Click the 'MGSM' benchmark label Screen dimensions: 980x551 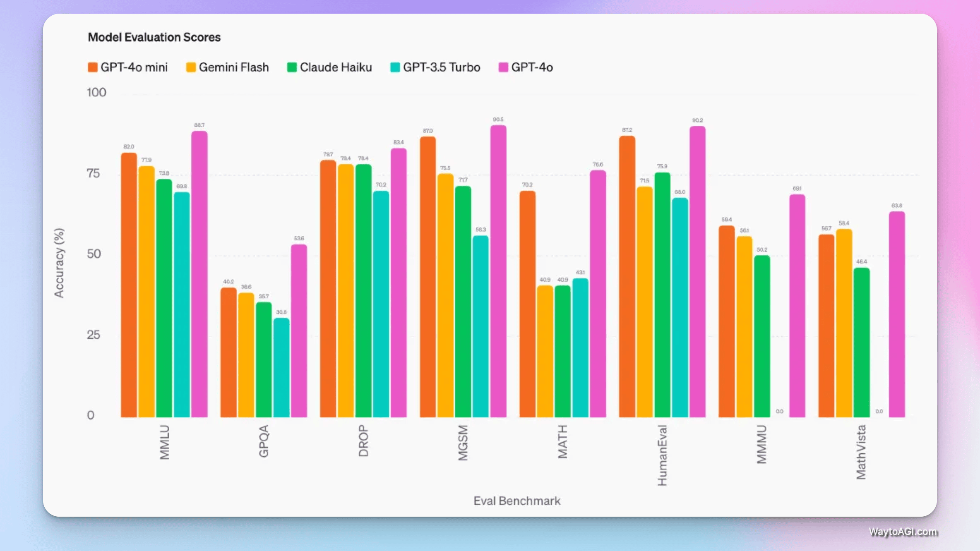[x=463, y=443]
